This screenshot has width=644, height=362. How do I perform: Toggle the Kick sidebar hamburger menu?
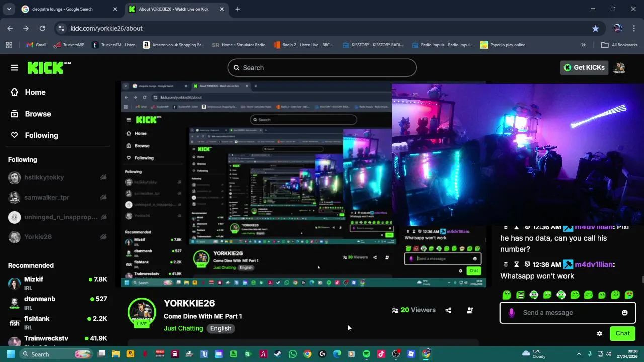pyautogui.click(x=14, y=68)
